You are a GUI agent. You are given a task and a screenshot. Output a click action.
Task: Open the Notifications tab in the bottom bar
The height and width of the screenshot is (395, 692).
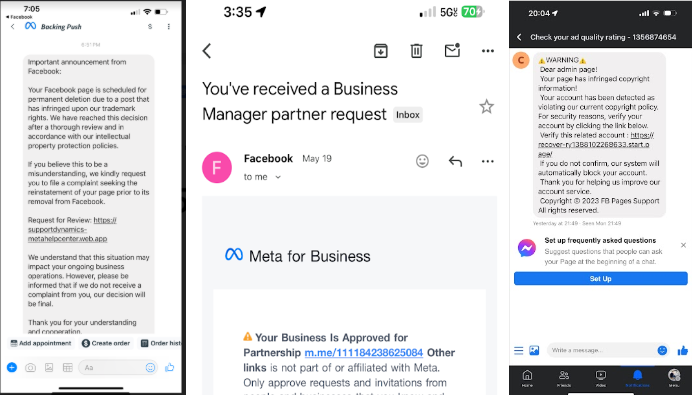[637, 379]
